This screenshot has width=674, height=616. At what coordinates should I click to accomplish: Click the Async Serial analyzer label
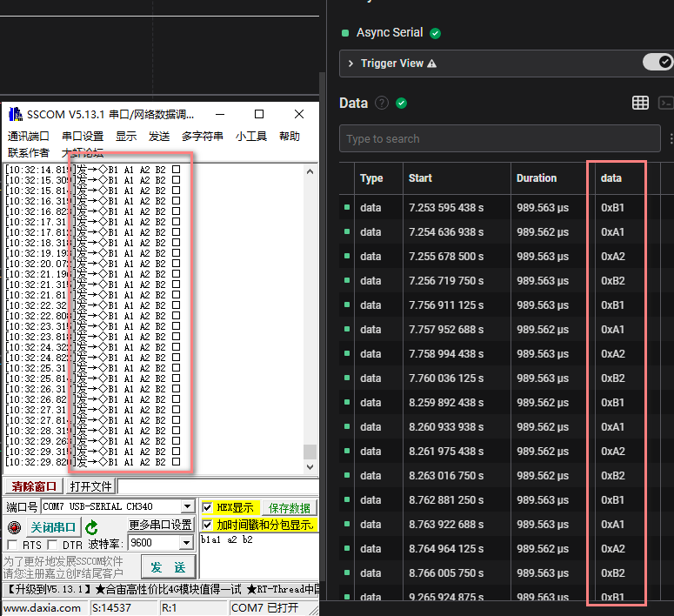click(x=390, y=33)
